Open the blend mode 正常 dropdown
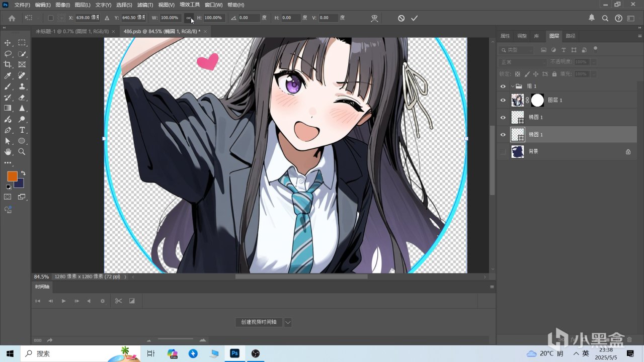The image size is (644, 362). (x=522, y=62)
